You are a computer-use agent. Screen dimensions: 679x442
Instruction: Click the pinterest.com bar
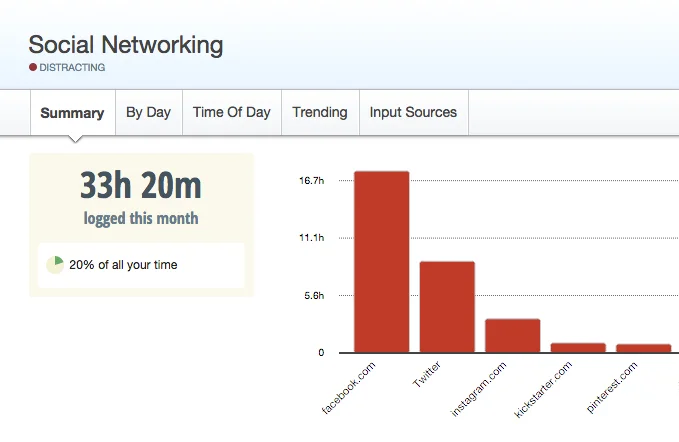coord(643,348)
